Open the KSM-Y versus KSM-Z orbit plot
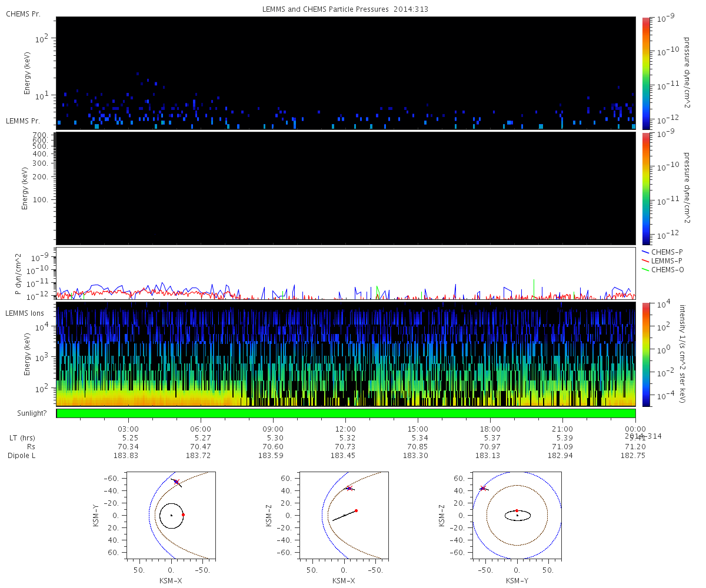The width and height of the screenshot is (706, 588). [517, 514]
